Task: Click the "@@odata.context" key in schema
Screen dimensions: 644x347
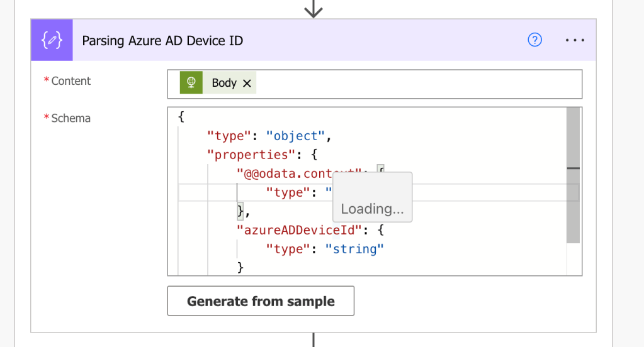Action: [x=283, y=173]
